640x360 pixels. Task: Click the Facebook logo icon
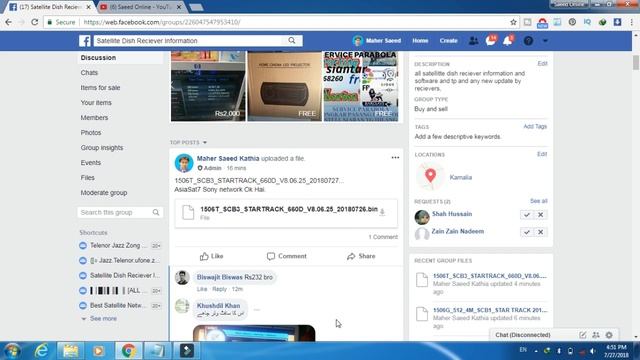point(85,41)
